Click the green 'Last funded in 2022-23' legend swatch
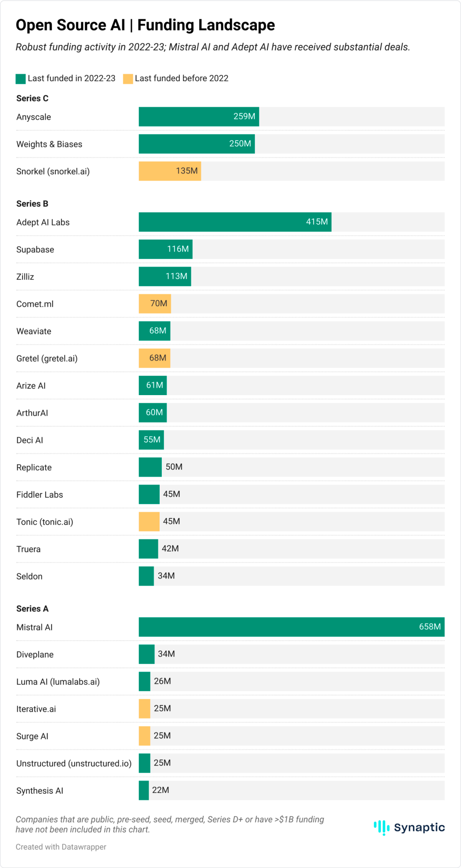 (x=20, y=79)
